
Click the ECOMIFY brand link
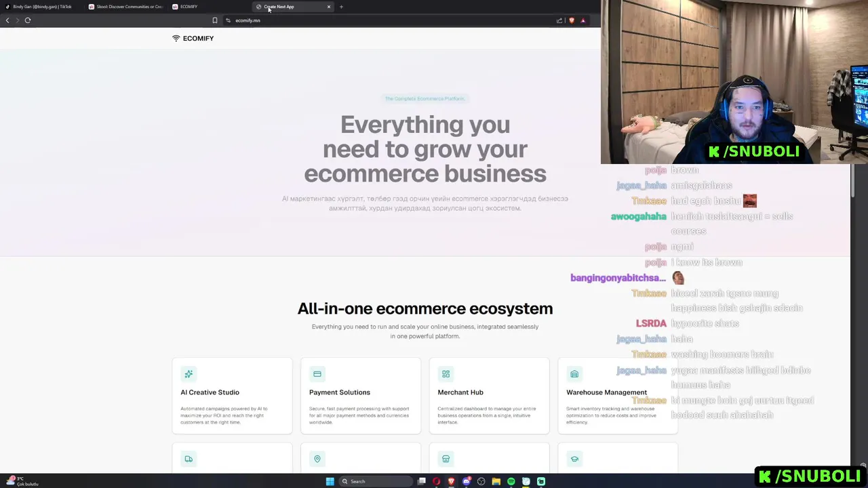(193, 39)
